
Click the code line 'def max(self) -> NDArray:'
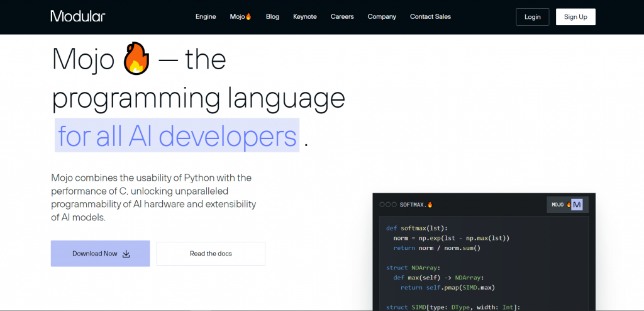click(x=439, y=278)
